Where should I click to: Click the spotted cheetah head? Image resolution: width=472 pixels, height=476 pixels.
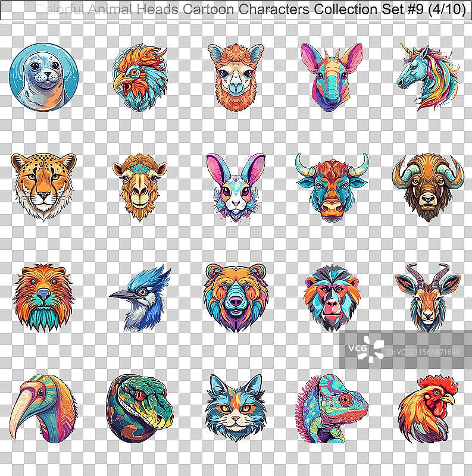click(x=43, y=185)
